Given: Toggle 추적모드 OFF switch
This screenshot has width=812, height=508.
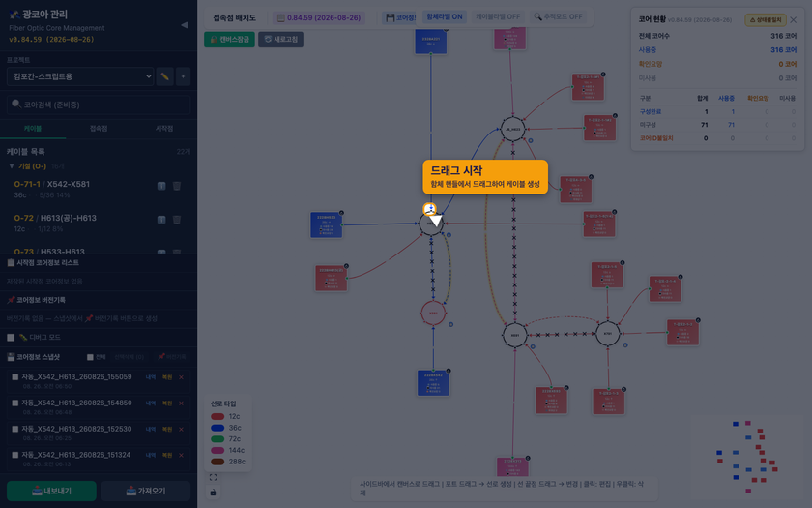Looking at the screenshot, I should coord(559,17).
